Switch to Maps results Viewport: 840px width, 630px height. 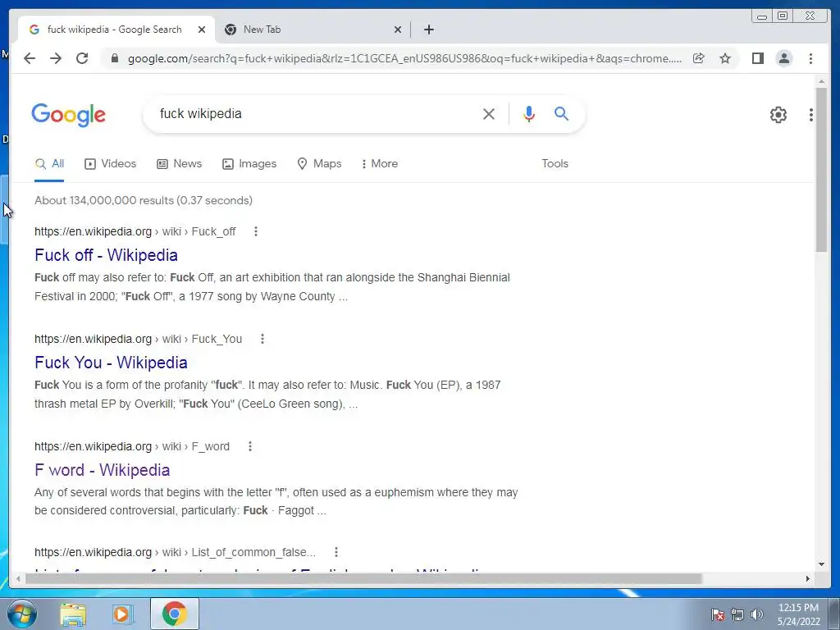[x=319, y=164]
